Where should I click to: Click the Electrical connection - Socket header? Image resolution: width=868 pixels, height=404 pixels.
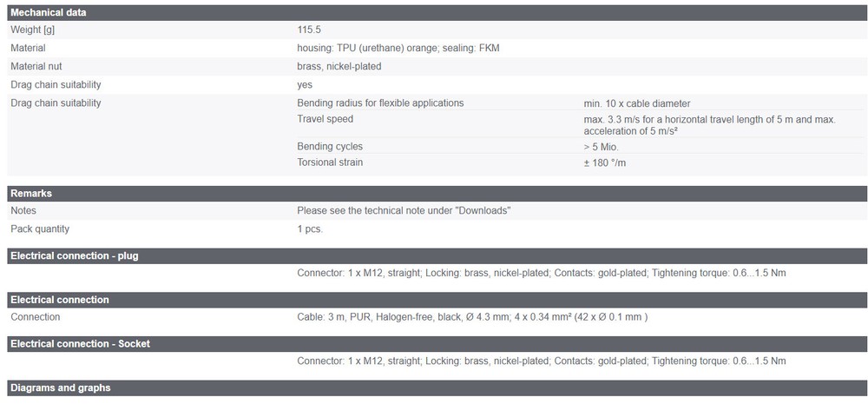point(80,344)
